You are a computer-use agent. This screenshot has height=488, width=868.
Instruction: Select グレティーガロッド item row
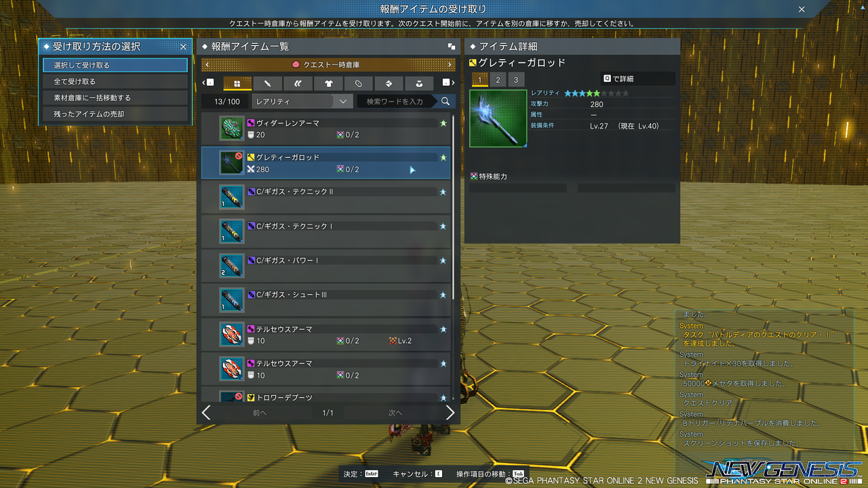click(326, 163)
